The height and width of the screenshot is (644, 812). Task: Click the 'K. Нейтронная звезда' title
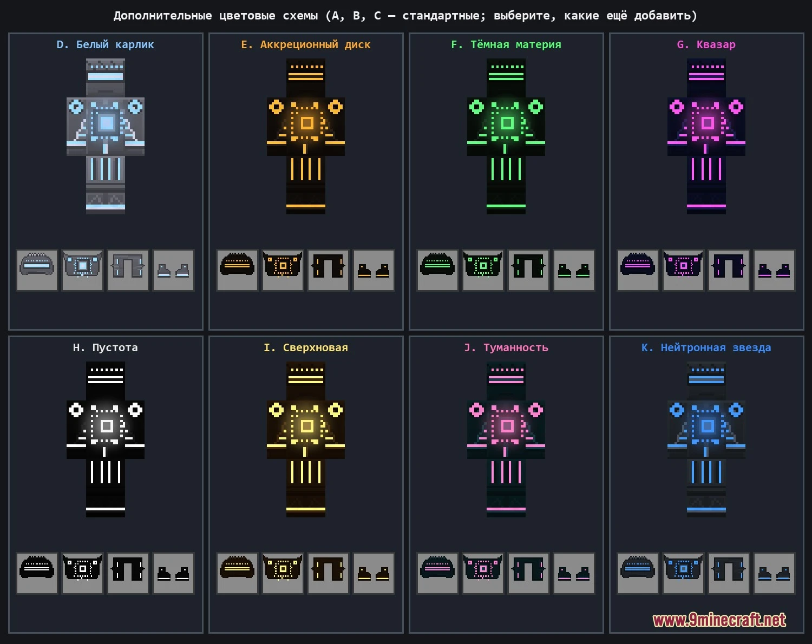(706, 347)
